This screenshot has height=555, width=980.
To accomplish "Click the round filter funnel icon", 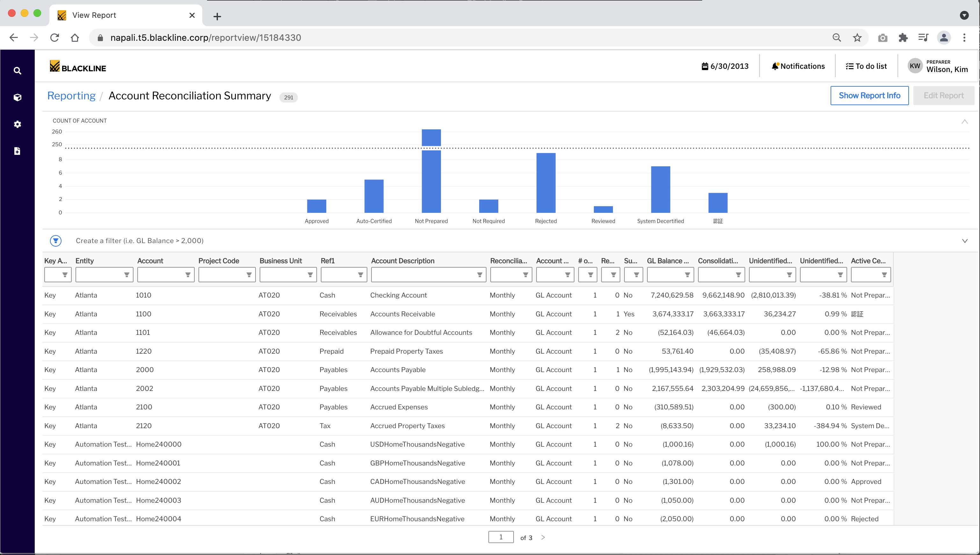I will [56, 241].
